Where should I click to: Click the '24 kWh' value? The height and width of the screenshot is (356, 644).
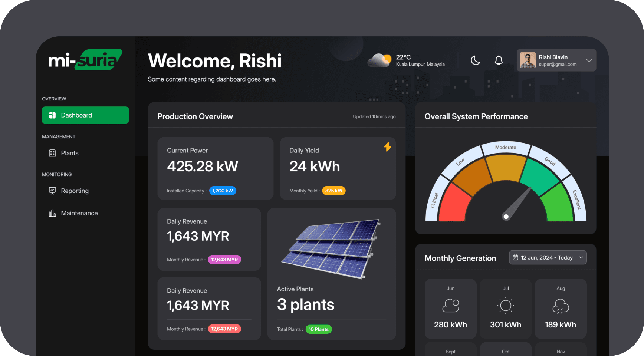click(315, 166)
